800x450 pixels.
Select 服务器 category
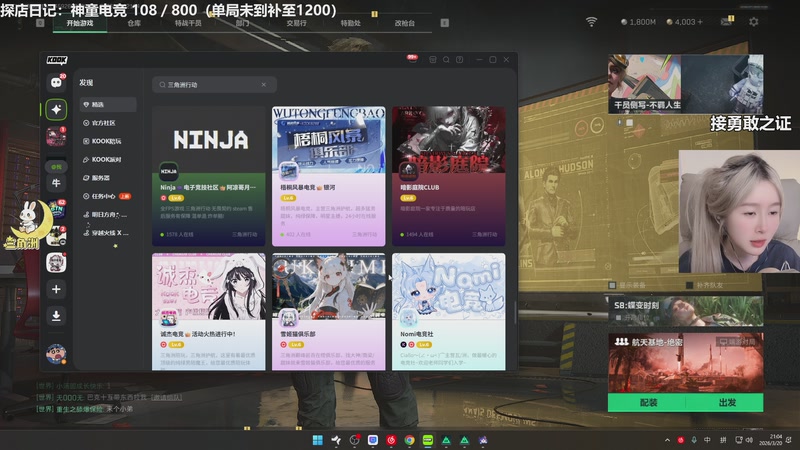[x=108, y=178]
